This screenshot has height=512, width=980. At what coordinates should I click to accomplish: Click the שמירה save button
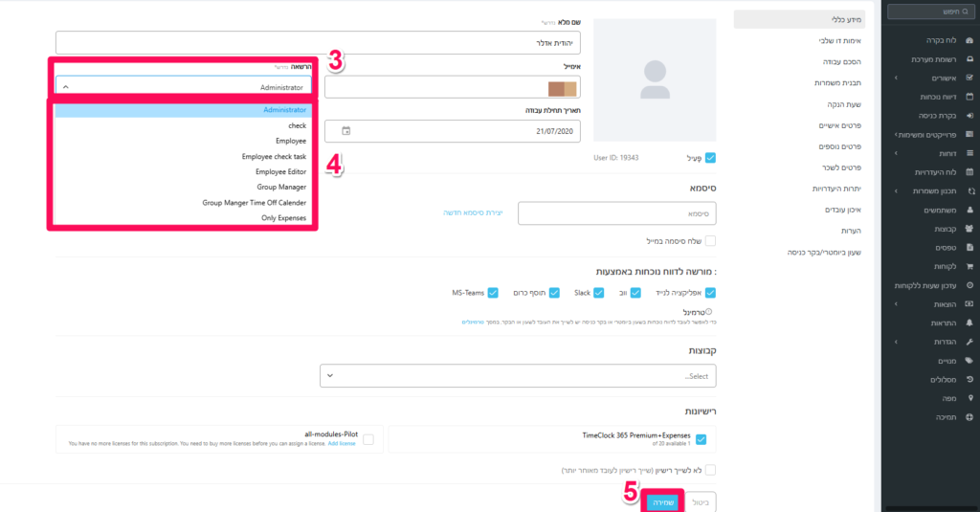click(x=662, y=502)
